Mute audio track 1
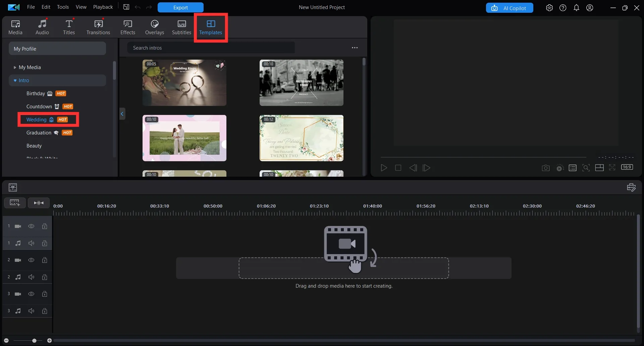 31,243
